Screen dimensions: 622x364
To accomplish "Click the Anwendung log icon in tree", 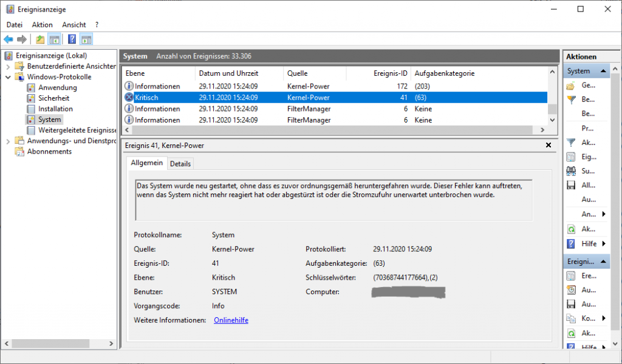I will 32,87.
